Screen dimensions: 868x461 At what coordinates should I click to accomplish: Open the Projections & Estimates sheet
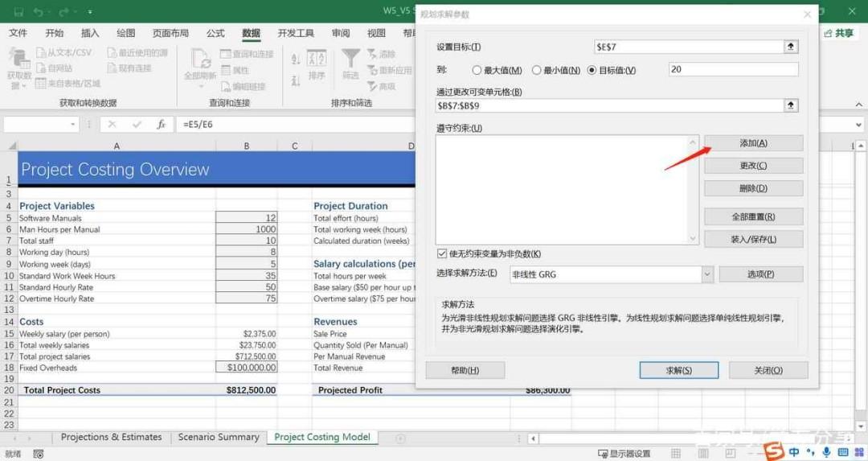point(111,437)
